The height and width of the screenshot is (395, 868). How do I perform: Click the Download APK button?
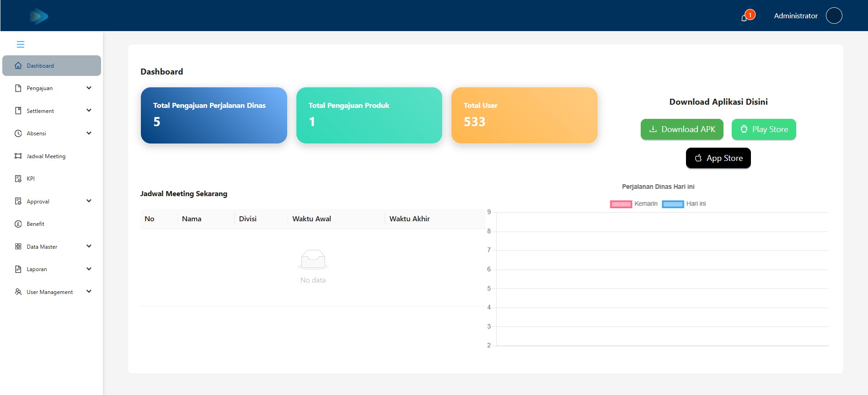(x=682, y=129)
